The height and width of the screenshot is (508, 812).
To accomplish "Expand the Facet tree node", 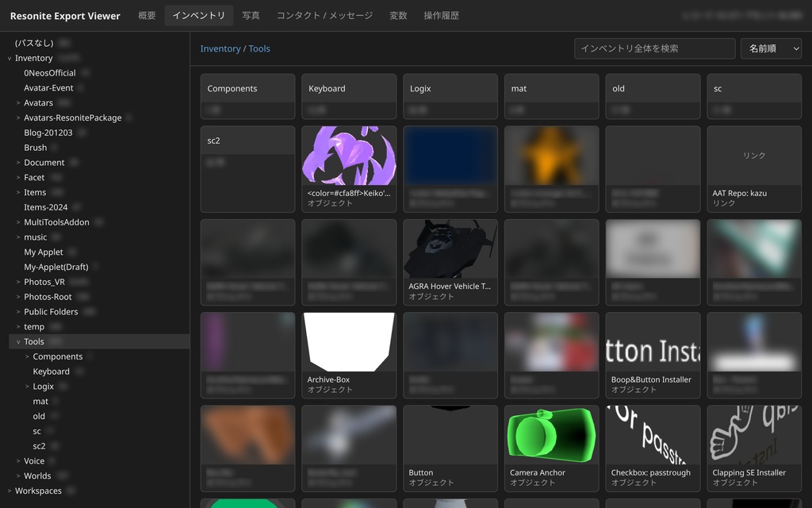I will coord(18,178).
